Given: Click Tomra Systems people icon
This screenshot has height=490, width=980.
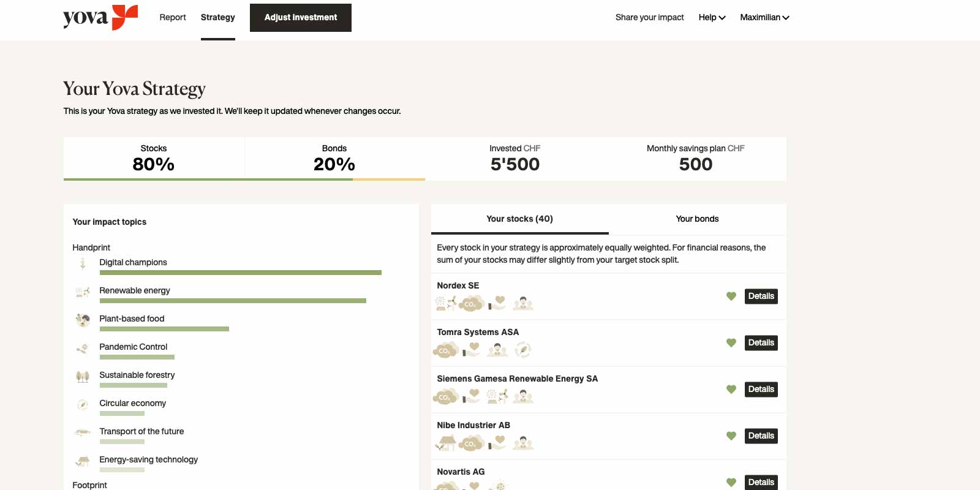Looking at the screenshot, I should (x=497, y=349).
